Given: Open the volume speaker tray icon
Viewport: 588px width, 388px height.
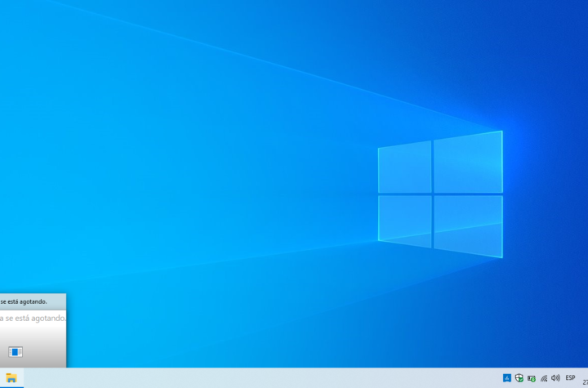Looking at the screenshot, I should tap(555, 378).
